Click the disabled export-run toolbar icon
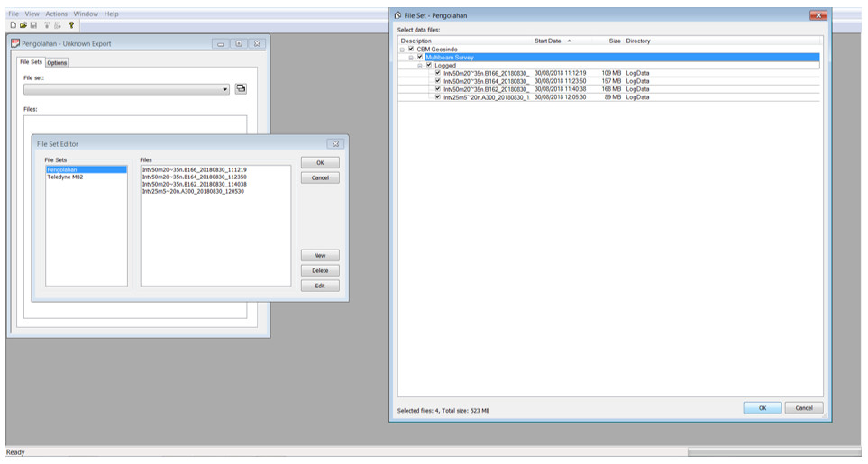Image resolution: width=868 pixels, height=464 pixels. pos(58,25)
